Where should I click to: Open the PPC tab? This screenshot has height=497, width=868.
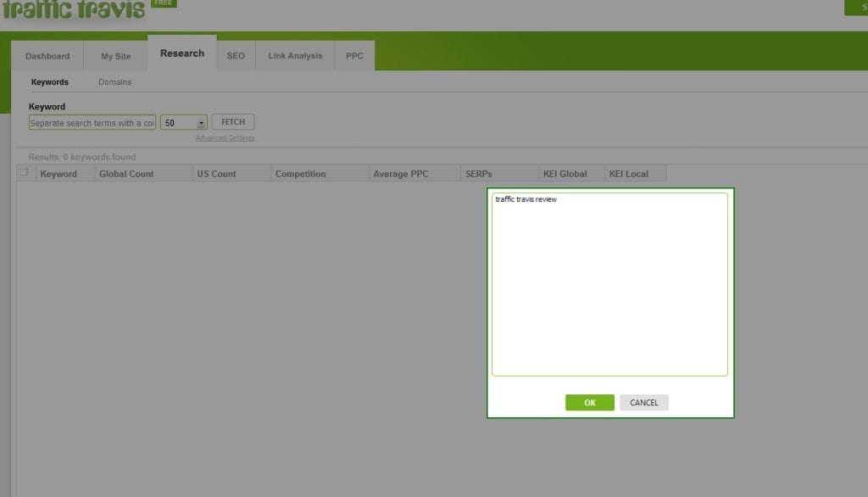pyautogui.click(x=354, y=56)
